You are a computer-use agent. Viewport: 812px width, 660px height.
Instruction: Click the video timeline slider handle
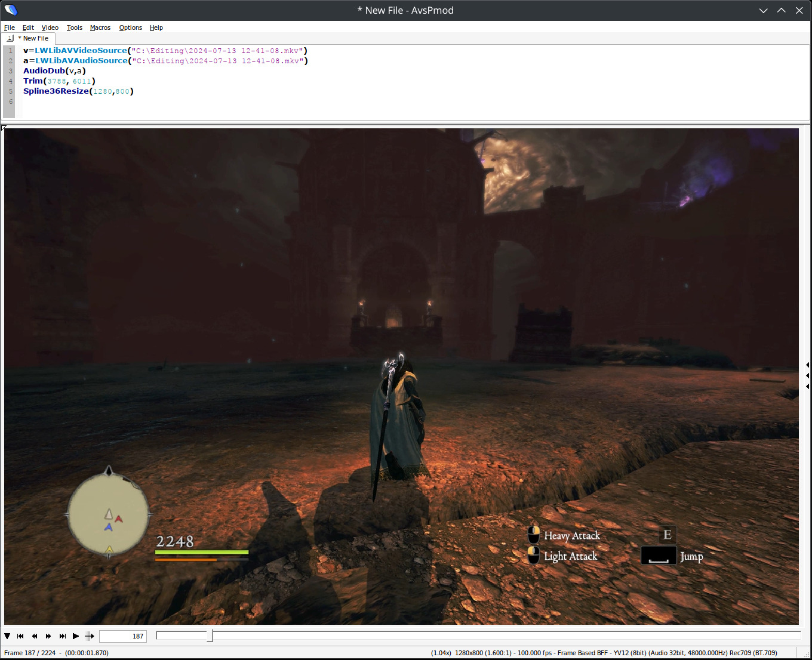(x=210, y=636)
